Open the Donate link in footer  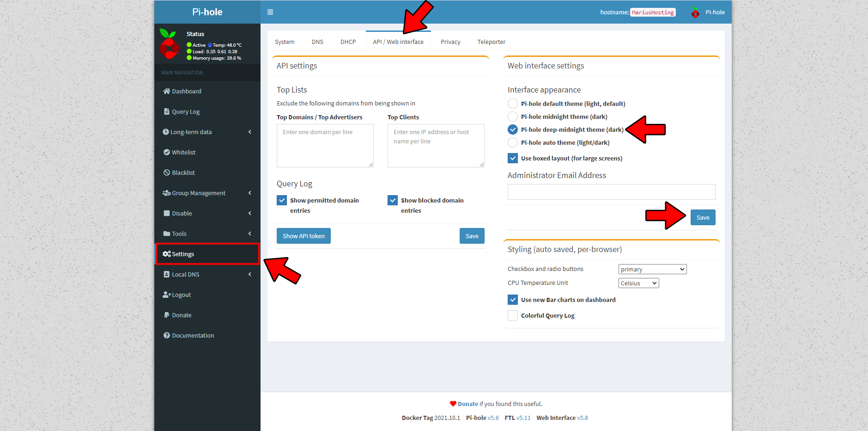pyautogui.click(x=468, y=404)
